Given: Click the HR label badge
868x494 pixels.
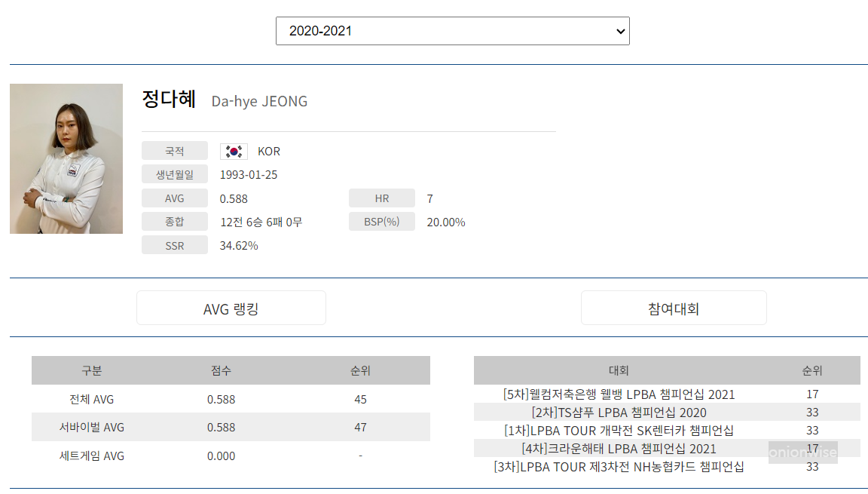Looking at the screenshot, I should [382, 198].
